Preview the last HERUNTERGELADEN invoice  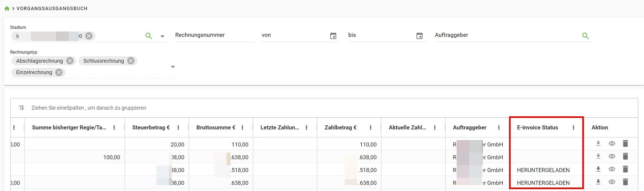612,182
